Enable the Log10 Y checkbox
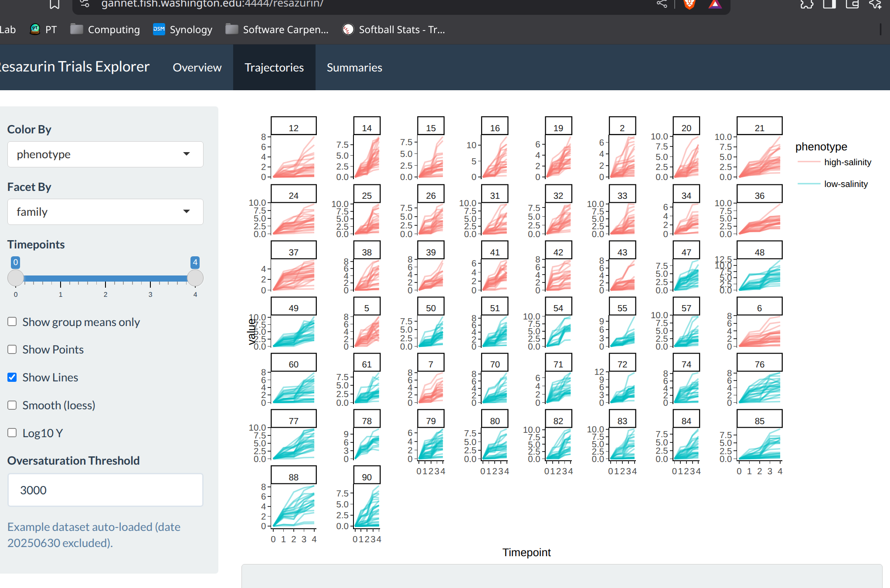 point(12,433)
